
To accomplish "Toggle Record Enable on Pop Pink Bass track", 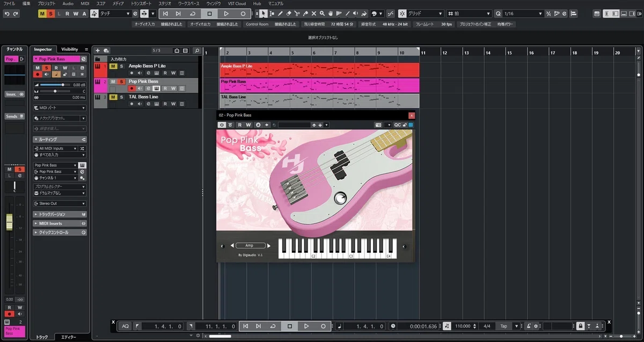I will pos(131,89).
